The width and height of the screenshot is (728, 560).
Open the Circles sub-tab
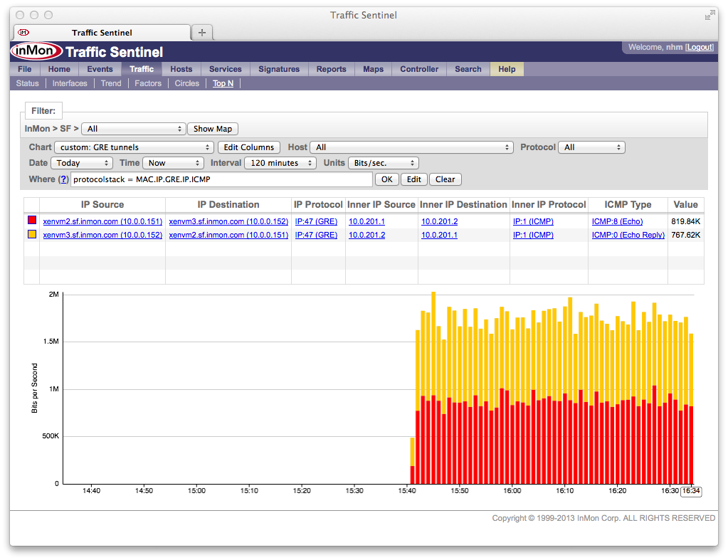(186, 83)
